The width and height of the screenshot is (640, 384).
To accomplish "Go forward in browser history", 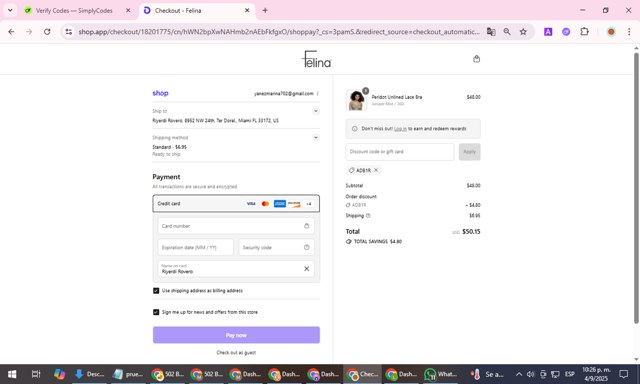I will (x=29, y=31).
